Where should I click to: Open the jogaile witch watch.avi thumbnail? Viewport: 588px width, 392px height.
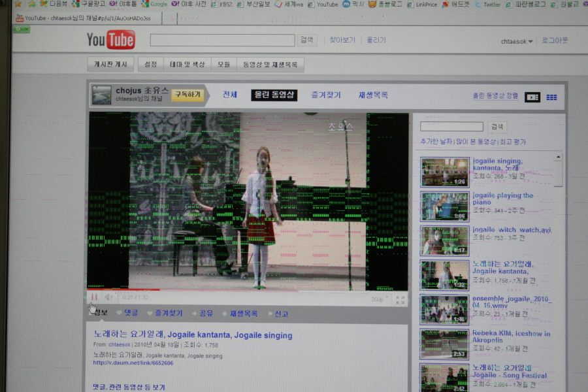point(445,241)
